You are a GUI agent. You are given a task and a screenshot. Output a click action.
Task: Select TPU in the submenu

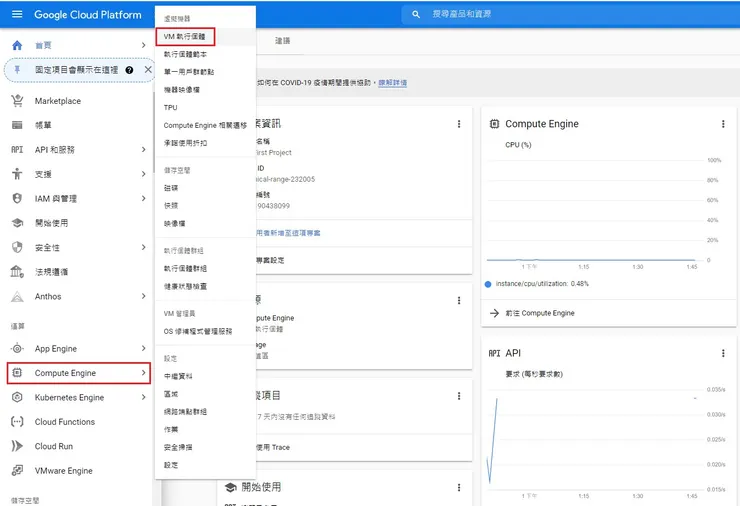coord(205,108)
